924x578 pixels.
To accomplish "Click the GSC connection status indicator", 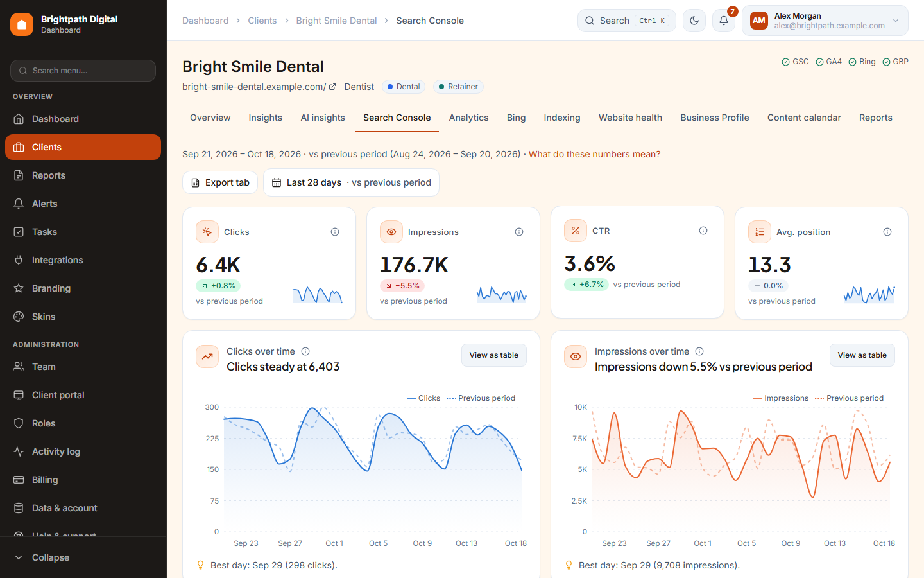I will click(x=795, y=62).
